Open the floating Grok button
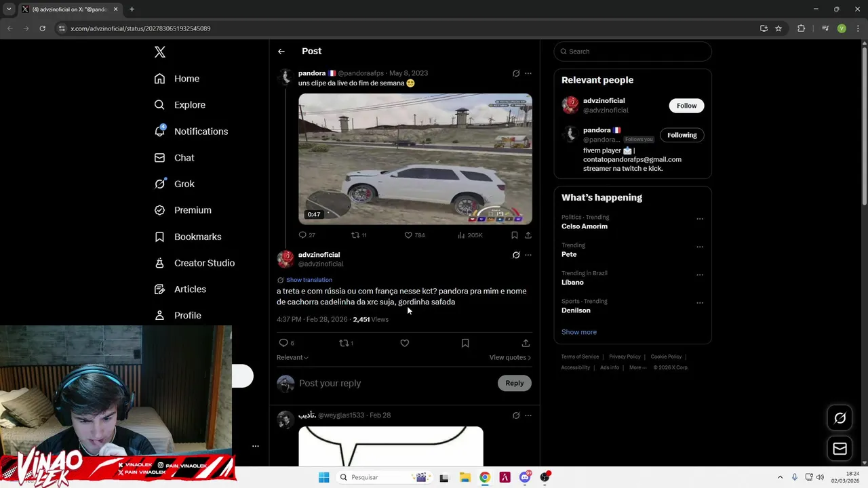 coord(840,418)
